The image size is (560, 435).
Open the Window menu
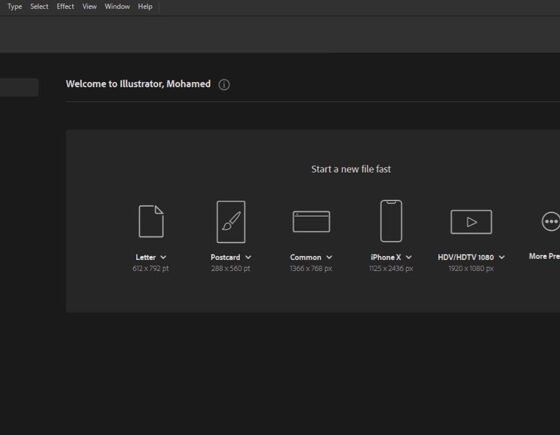117,6
